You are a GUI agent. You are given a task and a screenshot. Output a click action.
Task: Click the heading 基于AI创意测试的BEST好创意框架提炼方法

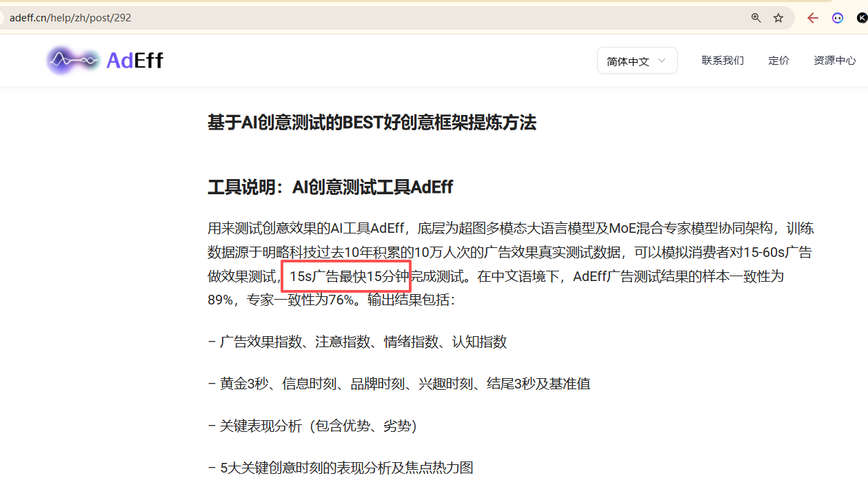[372, 123]
